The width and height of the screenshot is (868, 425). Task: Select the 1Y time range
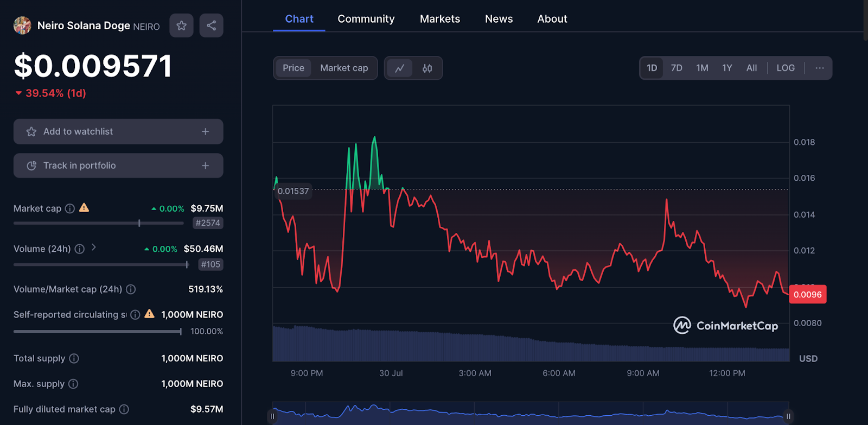click(727, 68)
